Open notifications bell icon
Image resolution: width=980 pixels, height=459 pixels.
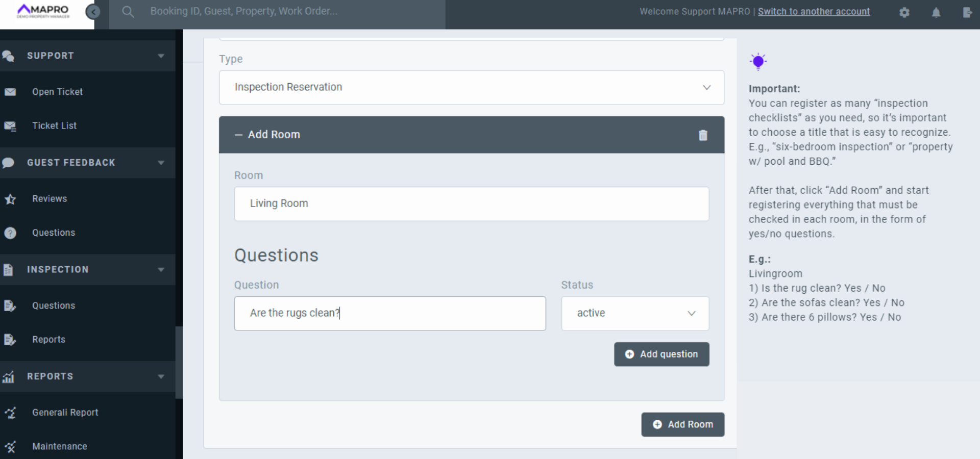pyautogui.click(x=936, y=12)
